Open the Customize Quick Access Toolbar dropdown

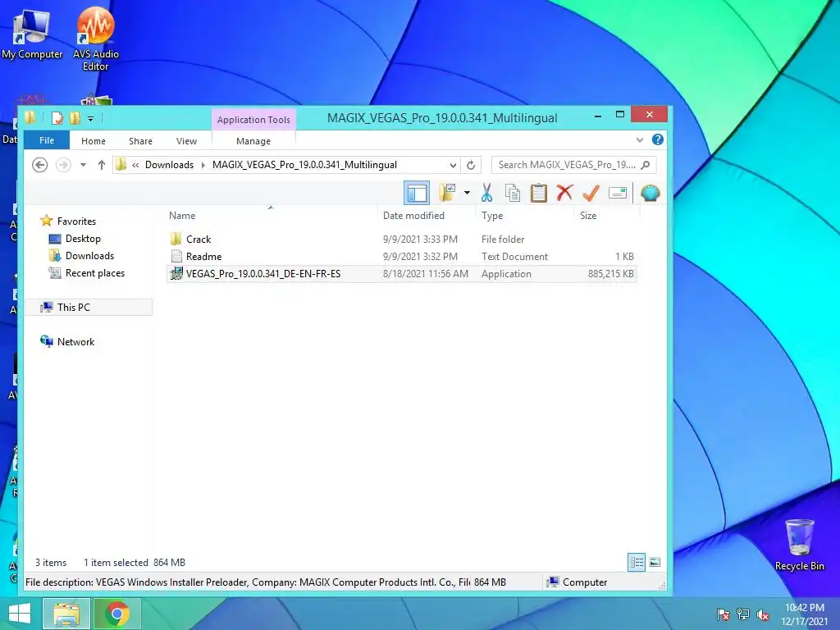click(x=90, y=118)
